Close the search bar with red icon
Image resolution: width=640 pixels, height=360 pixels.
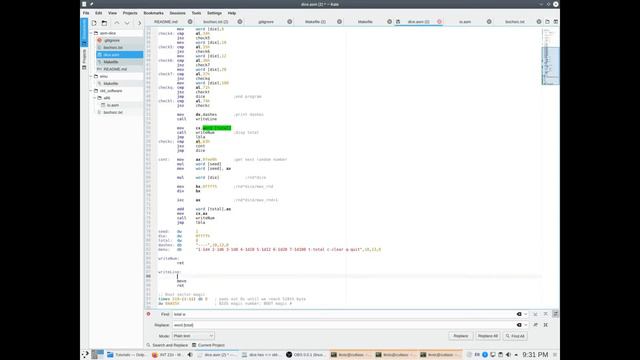(x=149, y=314)
